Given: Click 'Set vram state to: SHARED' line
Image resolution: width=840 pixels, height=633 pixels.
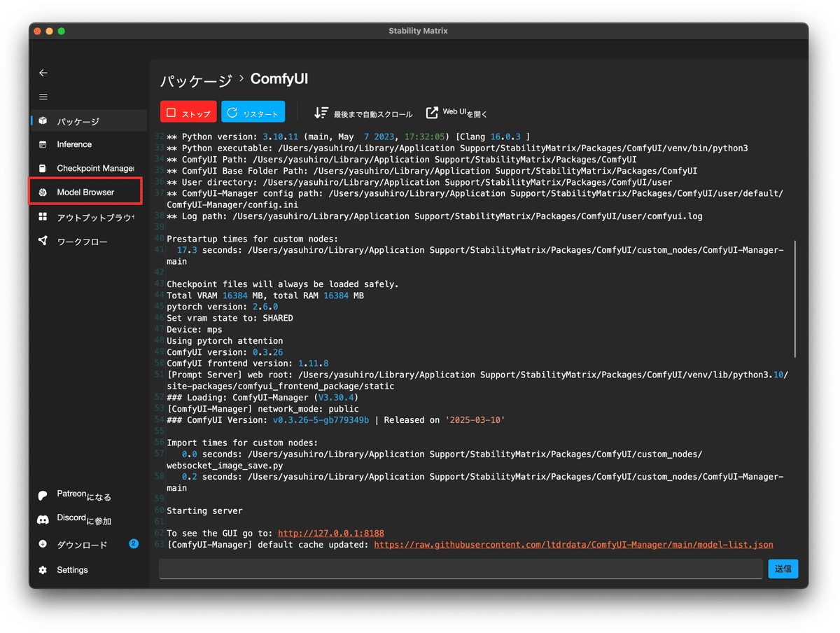Looking at the screenshot, I should click(230, 318).
